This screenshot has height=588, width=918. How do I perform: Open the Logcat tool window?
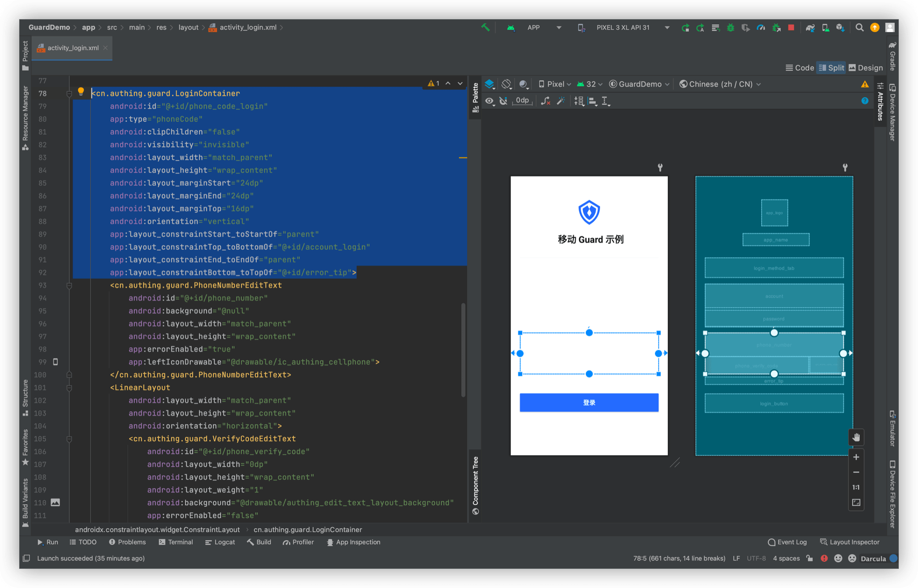point(220,542)
